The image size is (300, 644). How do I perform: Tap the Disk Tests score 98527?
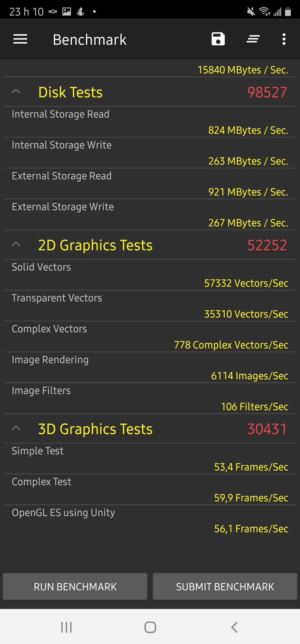click(267, 92)
